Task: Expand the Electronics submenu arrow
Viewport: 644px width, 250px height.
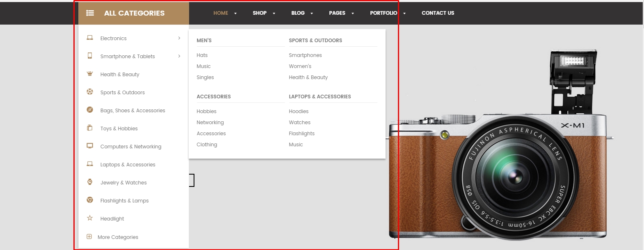Action: tap(179, 38)
